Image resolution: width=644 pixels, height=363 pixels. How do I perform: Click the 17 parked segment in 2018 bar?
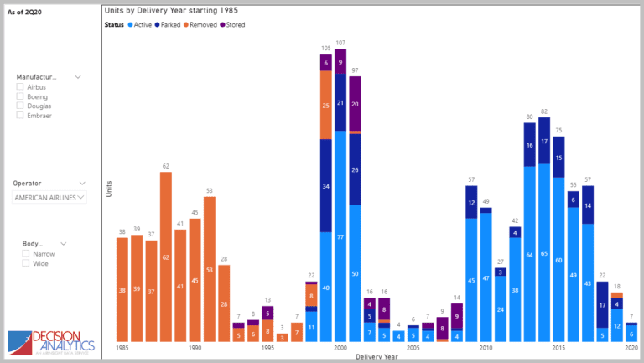point(602,304)
